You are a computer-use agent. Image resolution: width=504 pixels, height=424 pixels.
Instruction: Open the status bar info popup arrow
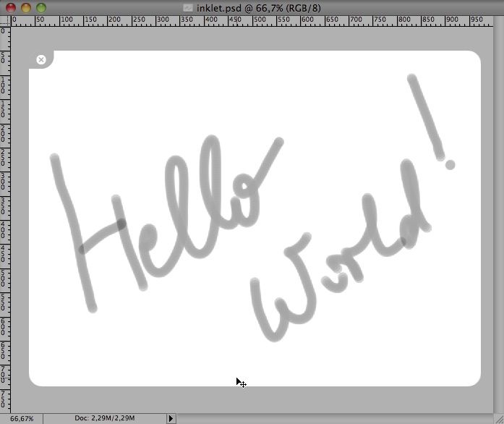(171, 418)
